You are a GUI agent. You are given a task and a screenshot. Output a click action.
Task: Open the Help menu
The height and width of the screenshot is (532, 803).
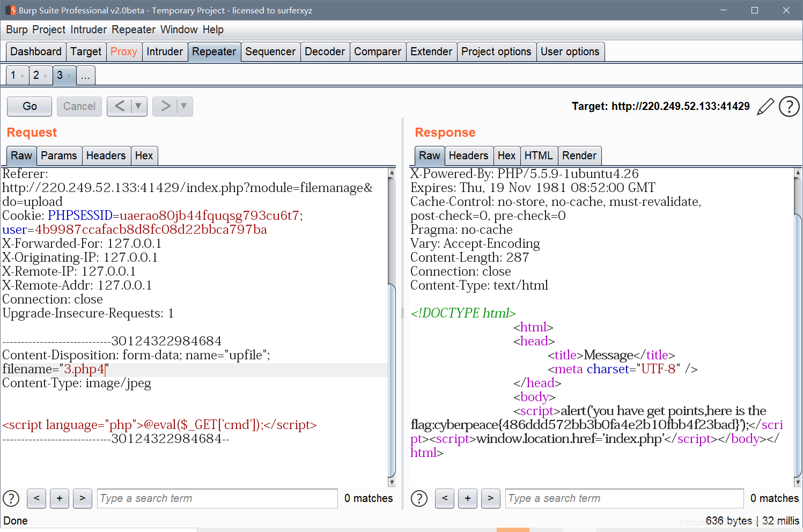[x=213, y=29]
